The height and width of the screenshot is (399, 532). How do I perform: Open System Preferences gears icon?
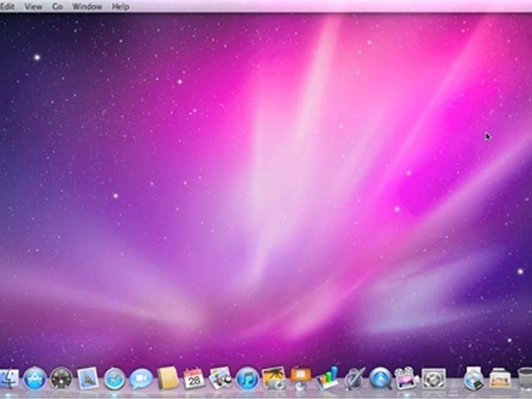(433, 378)
